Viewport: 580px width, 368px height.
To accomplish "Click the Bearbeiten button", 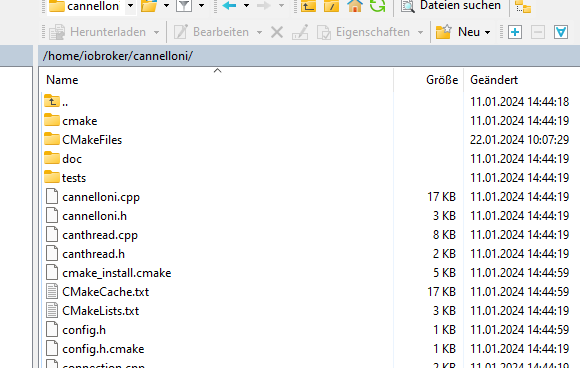I will coord(212,32).
